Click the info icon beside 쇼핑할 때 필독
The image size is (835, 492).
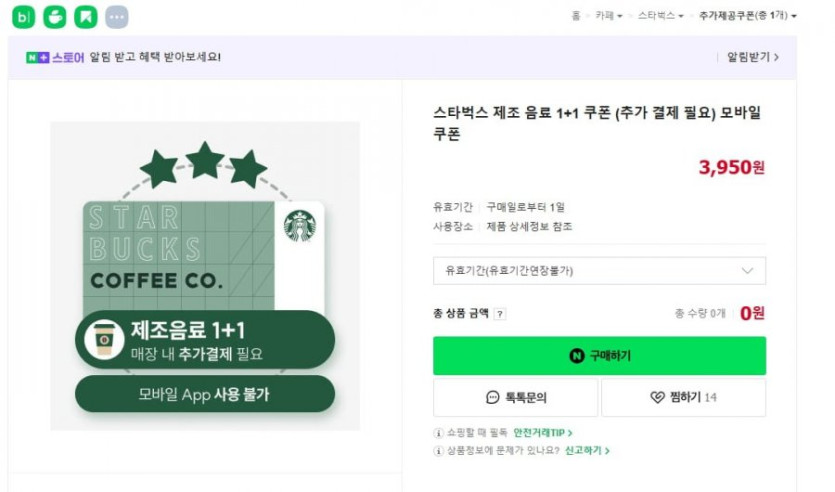[438, 433]
